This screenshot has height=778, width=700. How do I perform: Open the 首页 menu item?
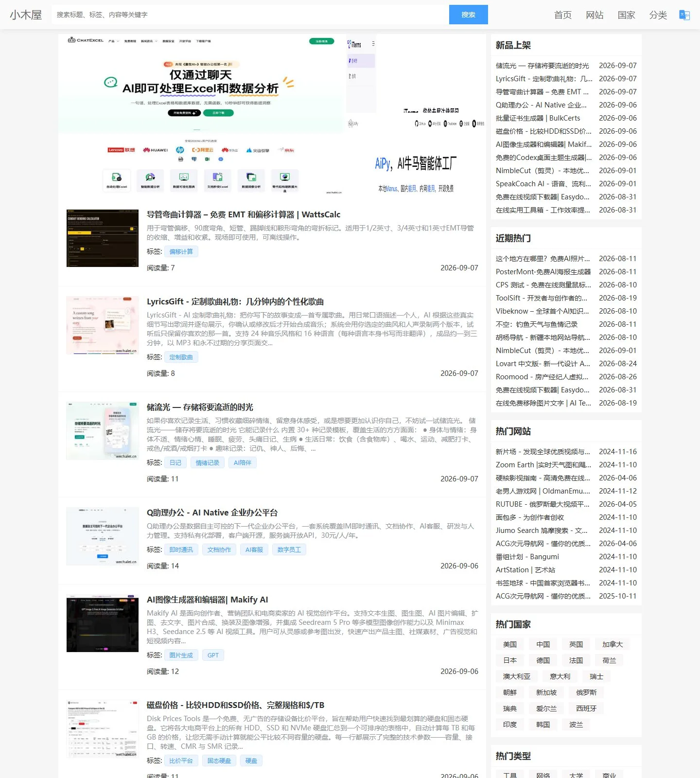click(x=563, y=15)
